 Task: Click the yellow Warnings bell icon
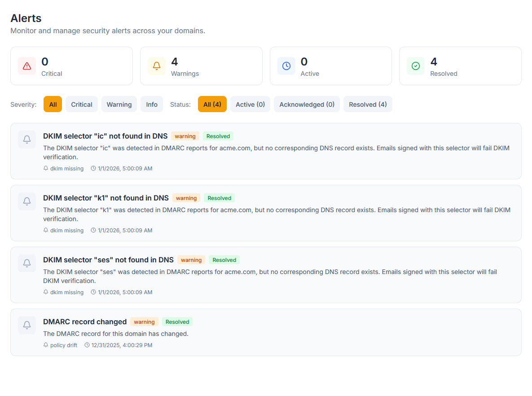(157, 66)
